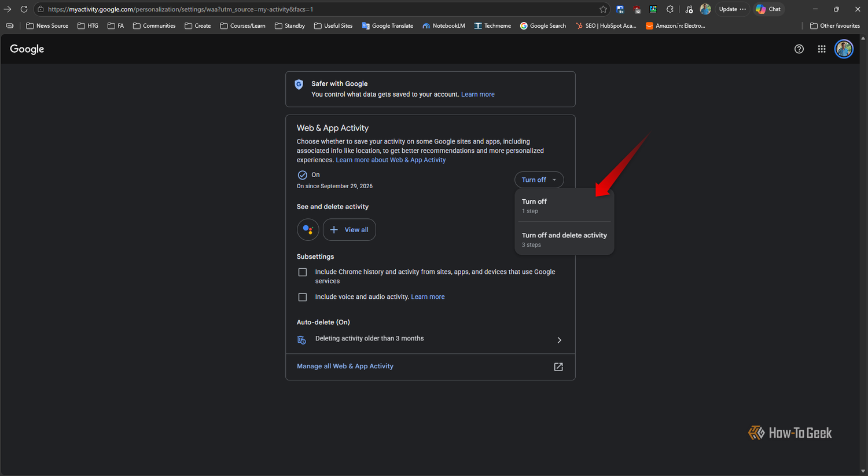Open the Google Help question mark icon
The image size is (868, 476).
pyautogui.click(x=799, y=49)
